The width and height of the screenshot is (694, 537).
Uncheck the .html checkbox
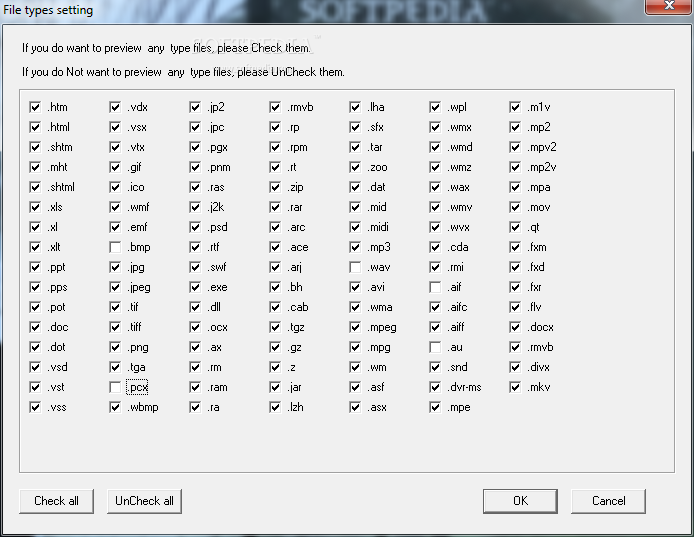(x=35, y=127)
